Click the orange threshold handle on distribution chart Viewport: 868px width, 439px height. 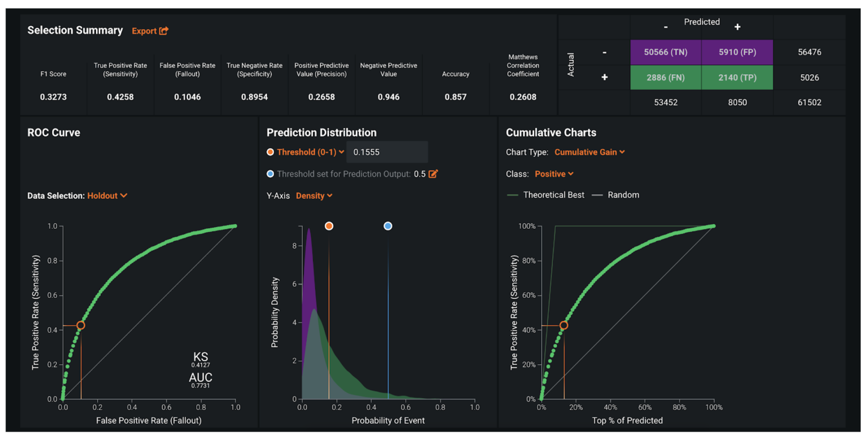pyautogui.click(x=329, y=226)
